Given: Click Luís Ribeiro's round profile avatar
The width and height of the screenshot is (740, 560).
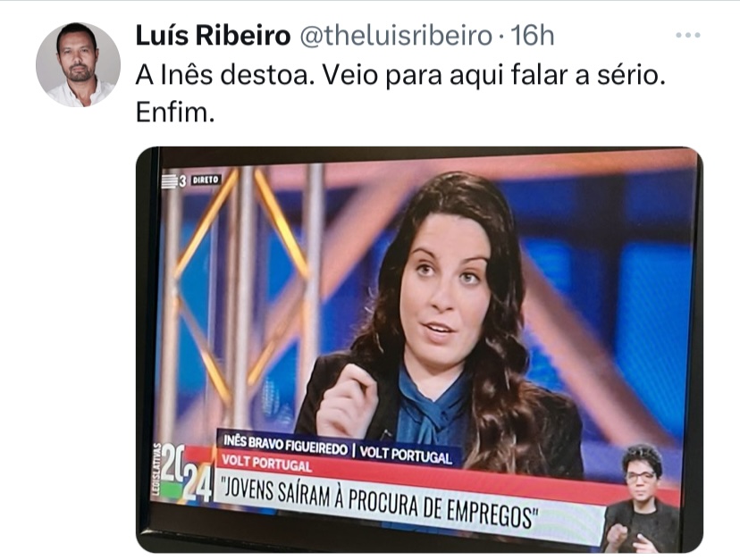Looking at the screenshot, I should [78, 64].
